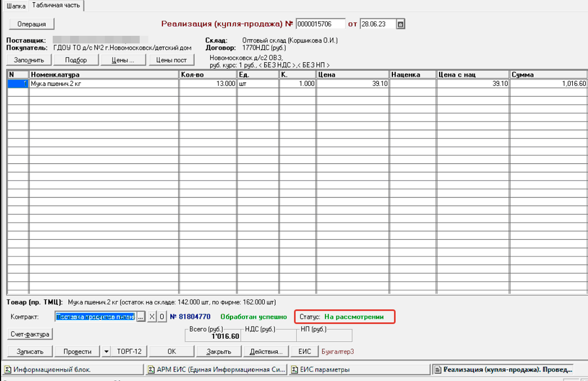This screenshot has height=381, width=588.
Task: Click contract number № 81804770
Action: pyautogui.click(x=190, y=316)
